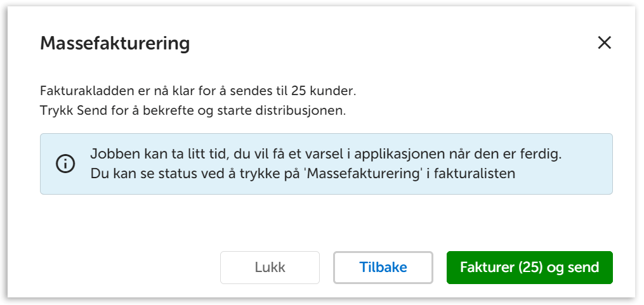Confirm with Fakturer (25) og send
The image size is (644, 305).
[x=529, y=268]
